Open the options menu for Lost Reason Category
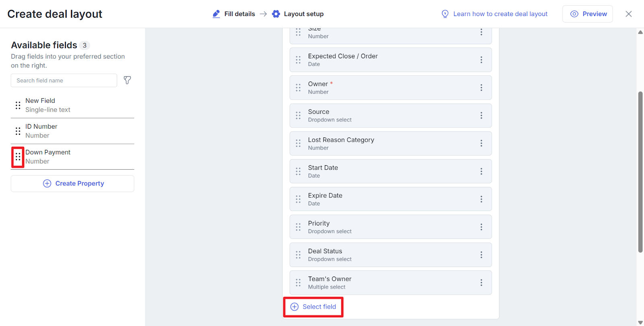The height and width of the screenshot is (326, 644). 481,144
